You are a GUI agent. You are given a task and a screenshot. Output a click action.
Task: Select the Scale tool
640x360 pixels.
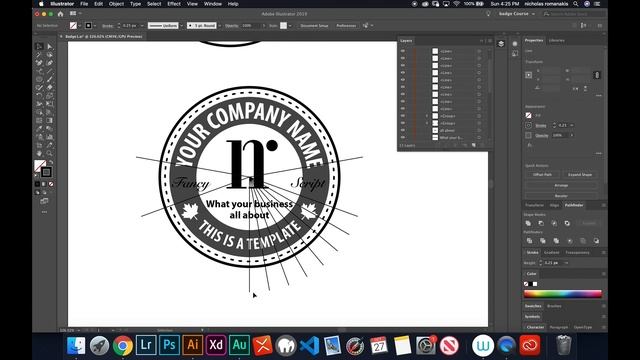(x=50, y=96)
